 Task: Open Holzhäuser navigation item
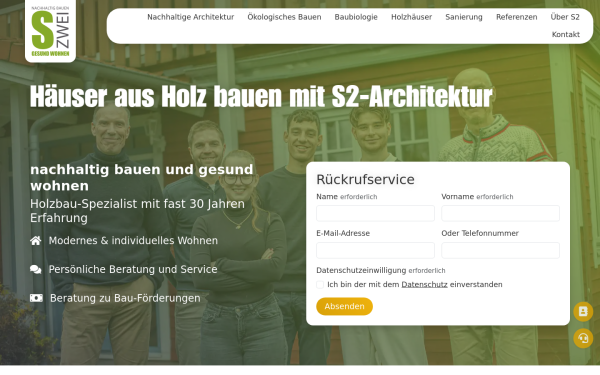[411, 17]
